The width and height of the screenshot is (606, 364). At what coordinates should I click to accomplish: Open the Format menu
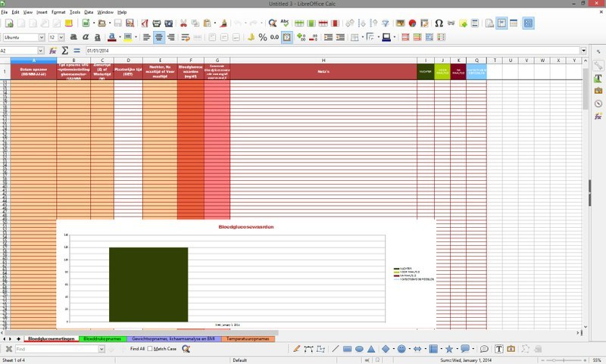[58, 12]
